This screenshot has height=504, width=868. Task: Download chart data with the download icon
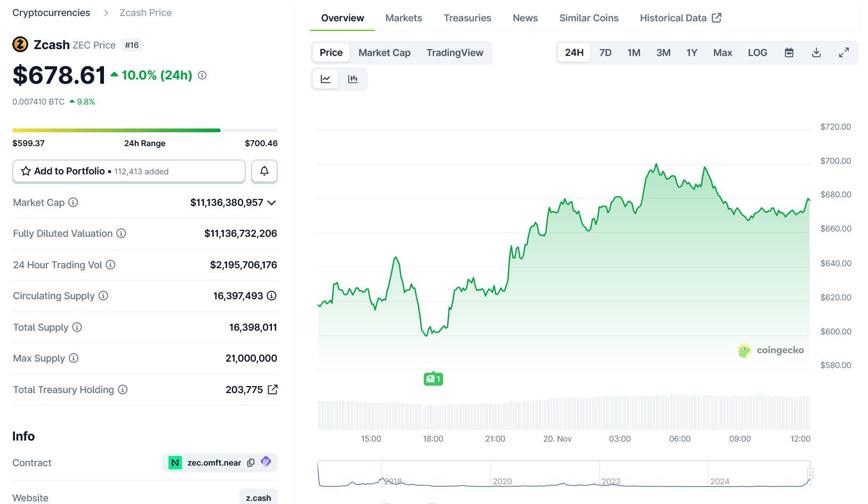tap(816, 53)
